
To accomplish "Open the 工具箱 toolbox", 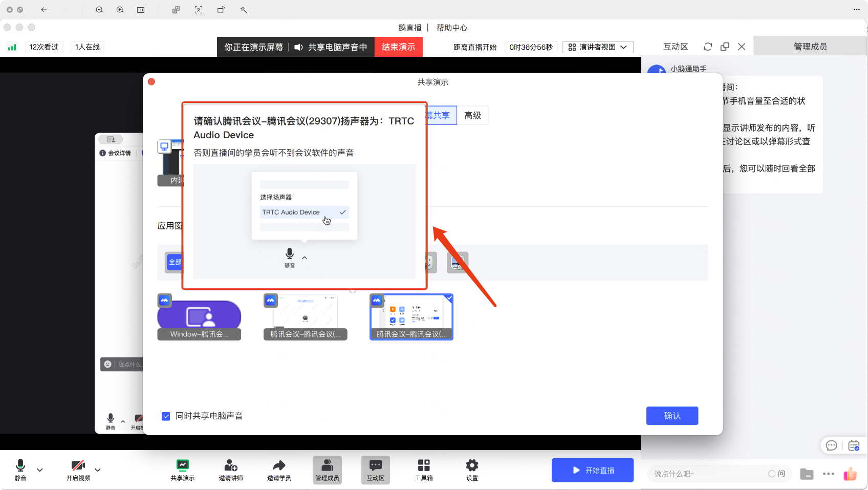I will (x=424, y=470).
